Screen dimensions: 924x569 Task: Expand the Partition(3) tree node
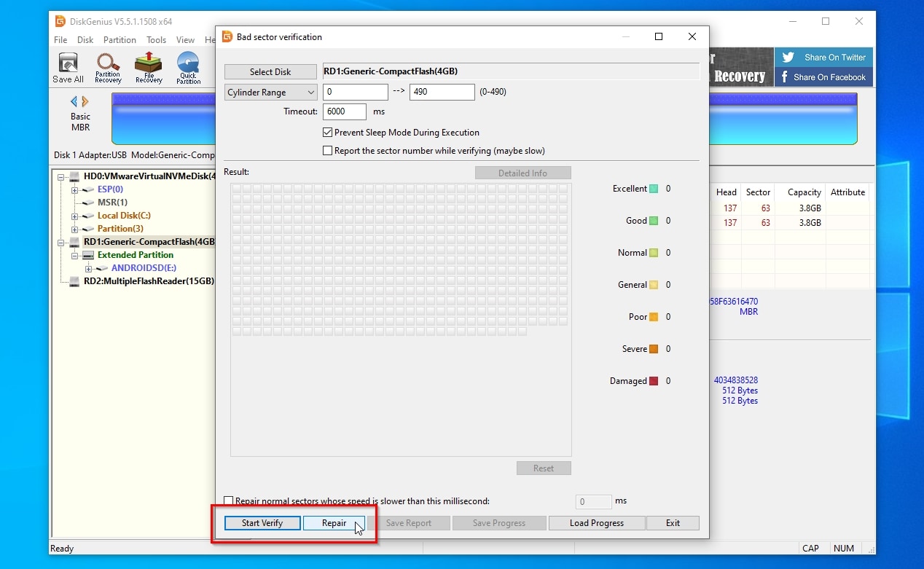pos(74,229)
